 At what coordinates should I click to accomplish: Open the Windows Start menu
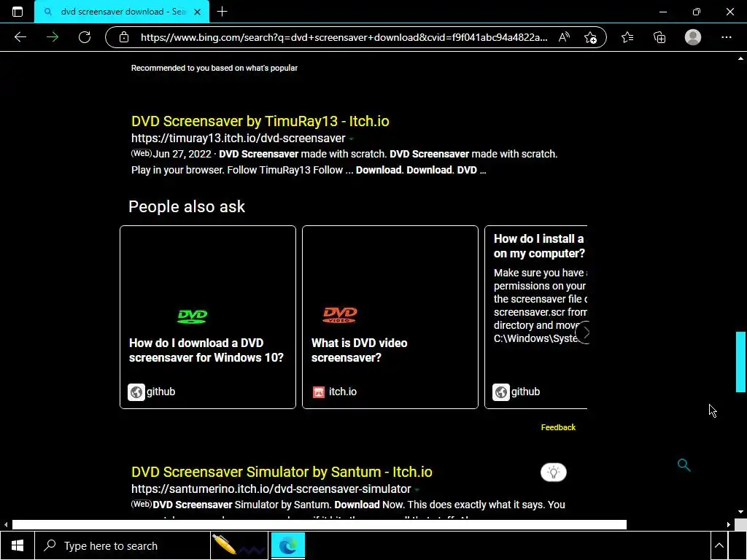coord(18,545)
